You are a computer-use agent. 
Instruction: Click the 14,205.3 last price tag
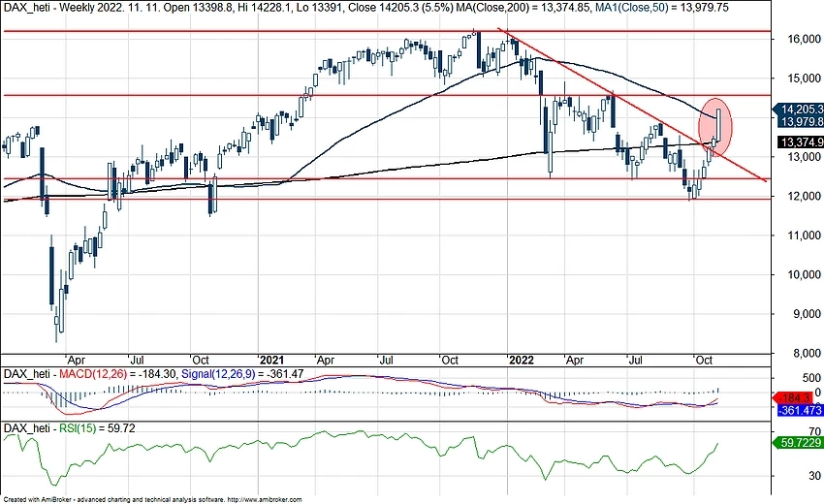tap(799, 109)
